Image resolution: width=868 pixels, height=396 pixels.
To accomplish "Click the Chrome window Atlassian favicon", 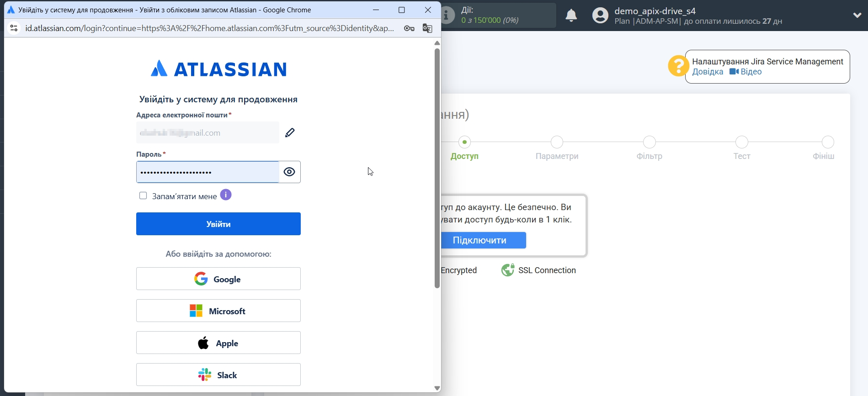I will 11,10.
